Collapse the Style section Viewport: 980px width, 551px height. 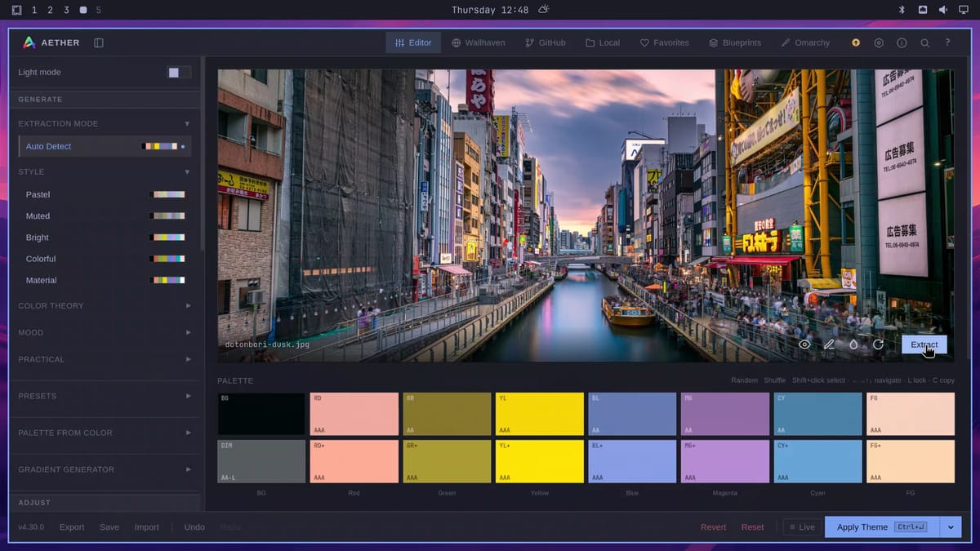105,171
